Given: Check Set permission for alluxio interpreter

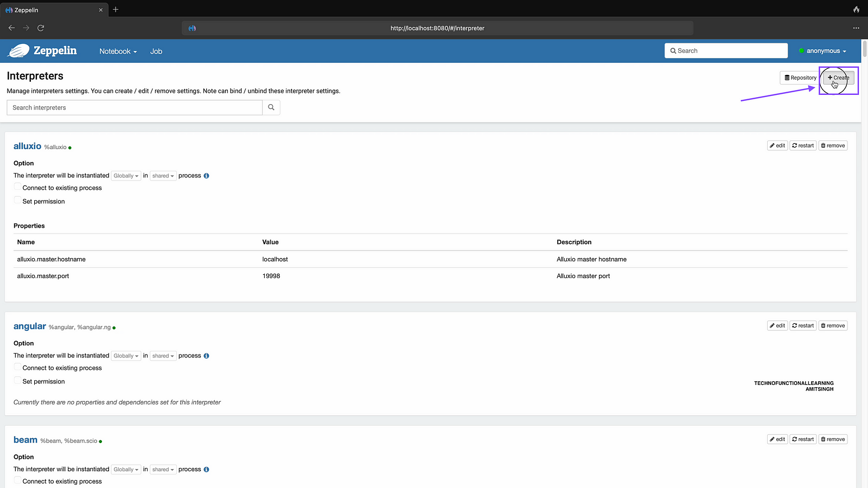Looking at the screenshot, I should coord(18,201).
